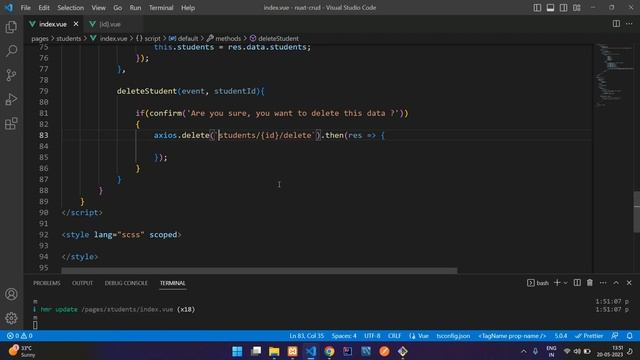
Task: Click the TagName prop-name status item
Action: [x=512, y=336]
